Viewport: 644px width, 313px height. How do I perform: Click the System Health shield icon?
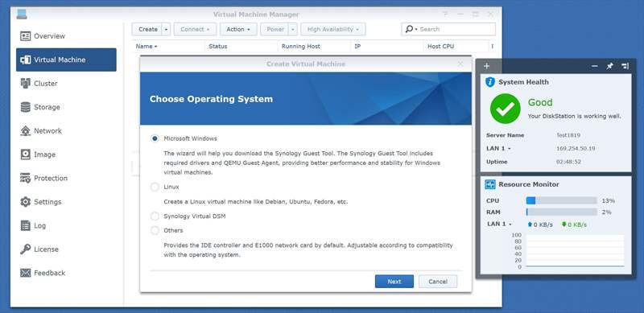[490, 82]
